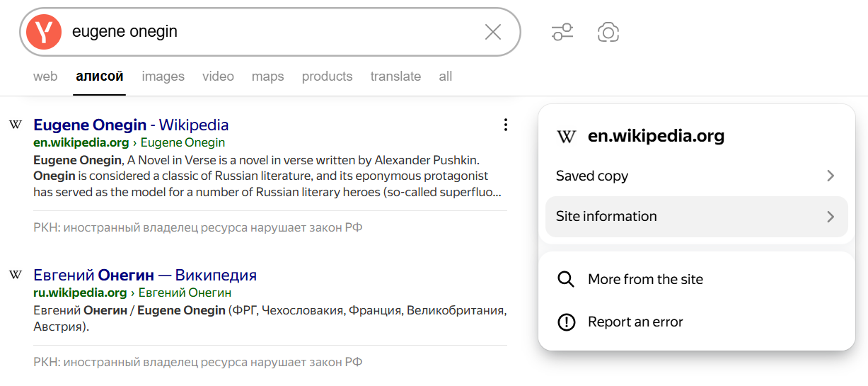
Task: Click the English result snippet about Alexander Pushkin
Action: 269,176
